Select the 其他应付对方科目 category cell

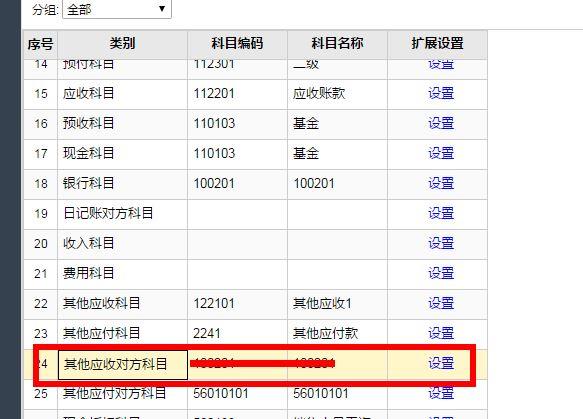click(x=122, y=394)
